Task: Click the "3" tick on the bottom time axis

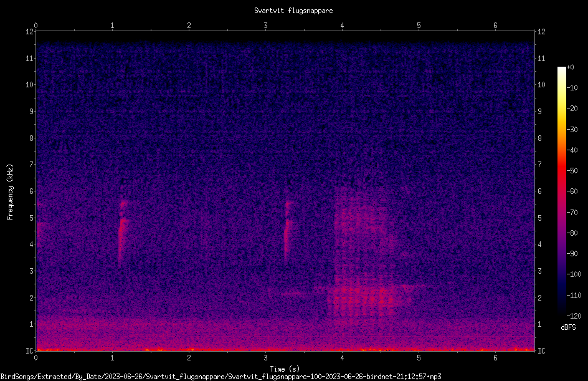Action: 265,358
